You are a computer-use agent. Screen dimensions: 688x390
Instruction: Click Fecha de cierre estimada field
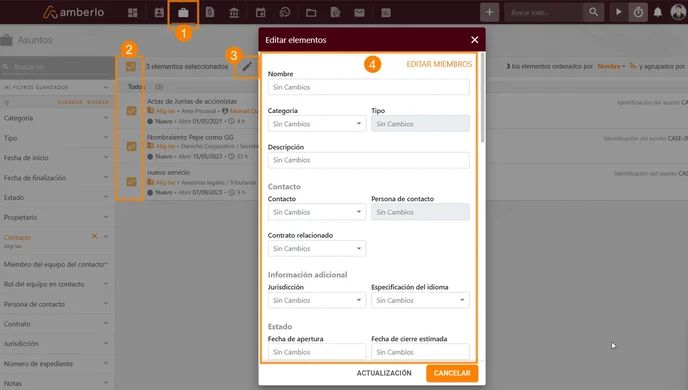pos(420,352)
